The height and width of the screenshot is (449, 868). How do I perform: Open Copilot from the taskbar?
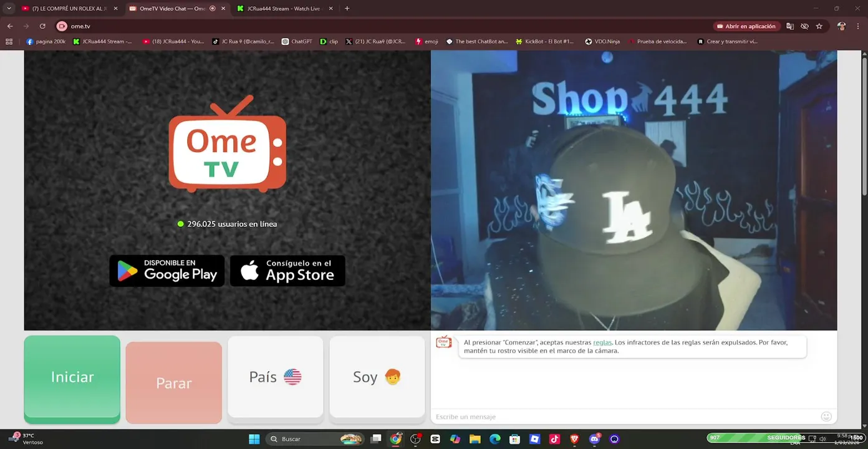[x=455, y=439]
